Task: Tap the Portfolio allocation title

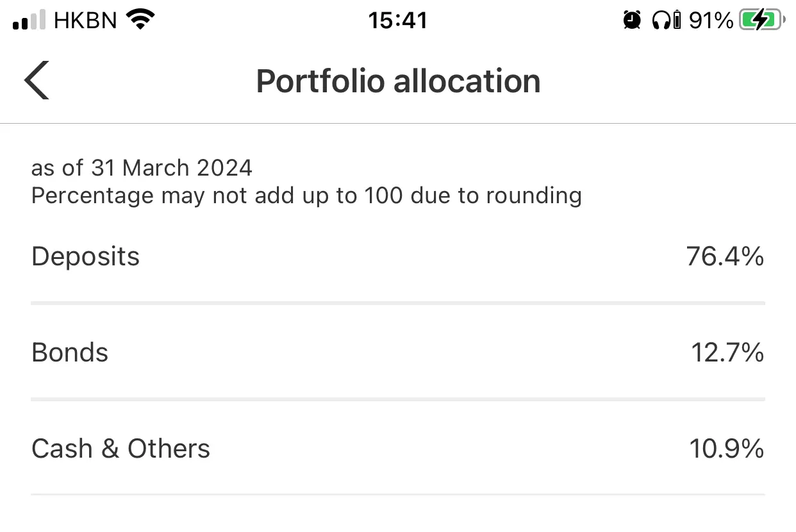Action: 398,81
